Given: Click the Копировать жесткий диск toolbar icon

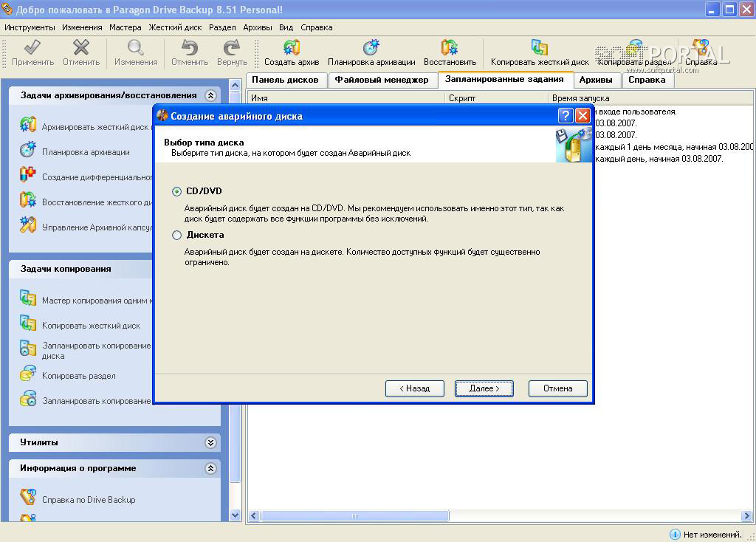Looking at the screenshot, I should tap(540, 47).
